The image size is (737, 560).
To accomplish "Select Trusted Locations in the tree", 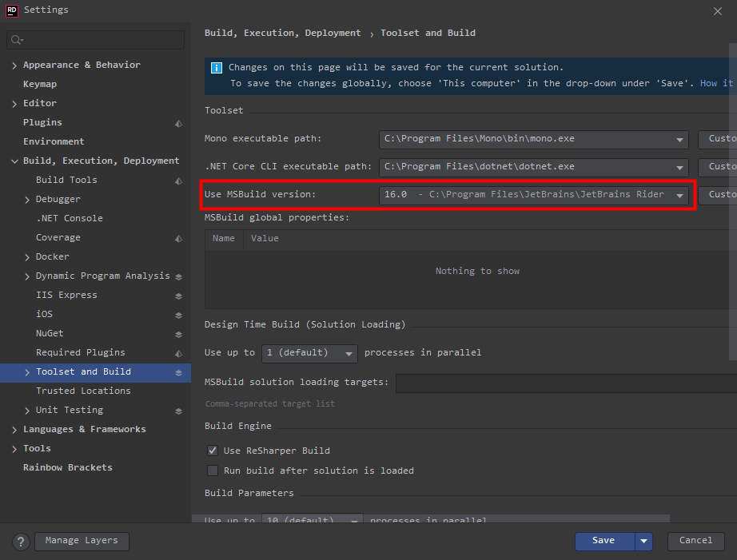I will tap(83, 391).
